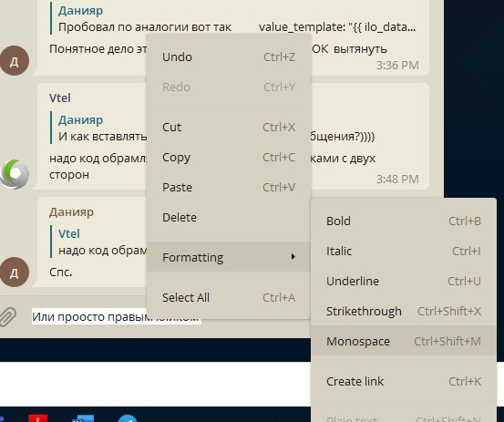This screenshot has width=504, height=422.
Task: Apply Monospace formatting from submenu
Action: 404,341
